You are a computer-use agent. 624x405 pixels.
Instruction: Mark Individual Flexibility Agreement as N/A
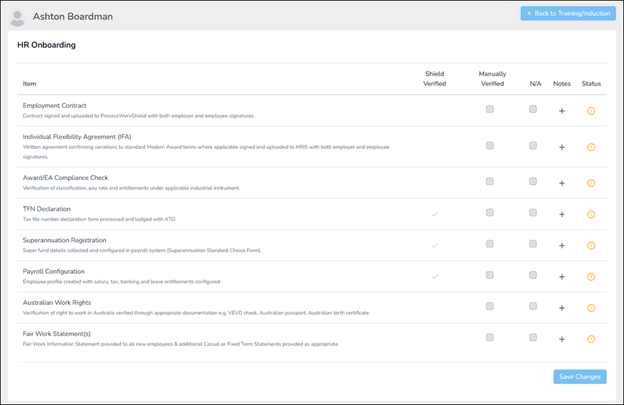click(533, 146)
